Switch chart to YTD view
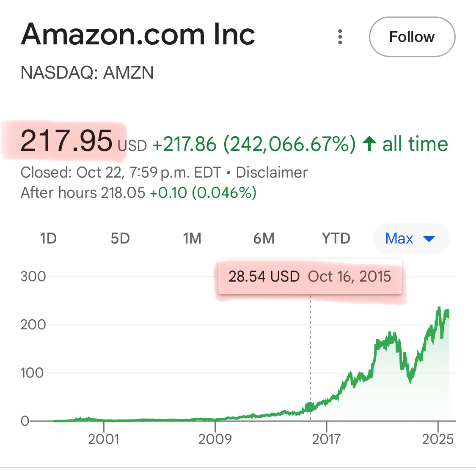The height and width of the screenshot is (471, 476). (336, 238)
